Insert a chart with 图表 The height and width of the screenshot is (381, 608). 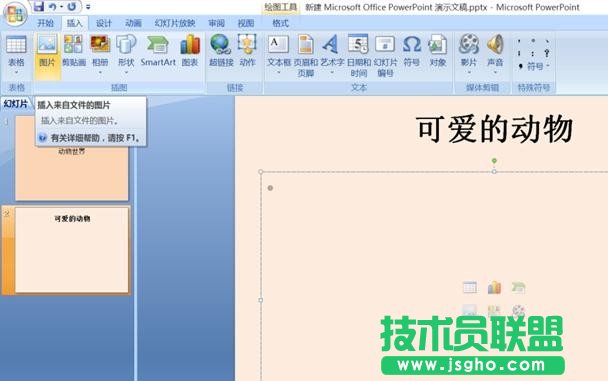(190, 50)
